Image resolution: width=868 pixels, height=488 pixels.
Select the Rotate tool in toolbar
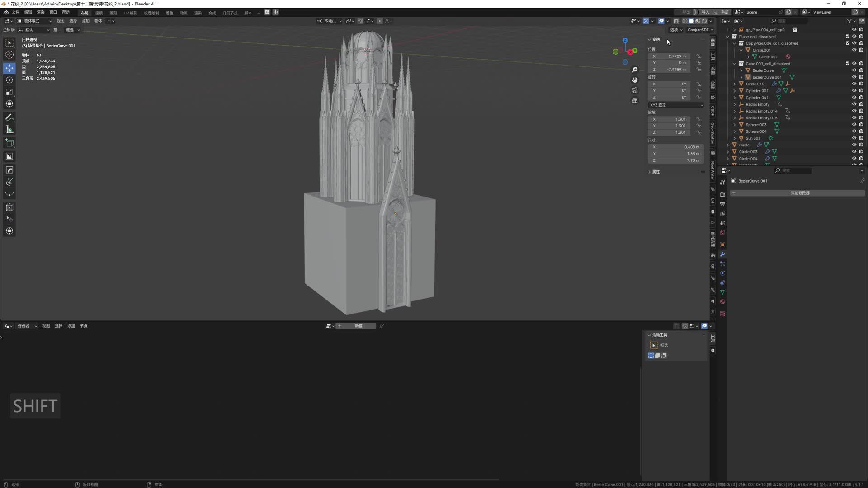(9, 80)
